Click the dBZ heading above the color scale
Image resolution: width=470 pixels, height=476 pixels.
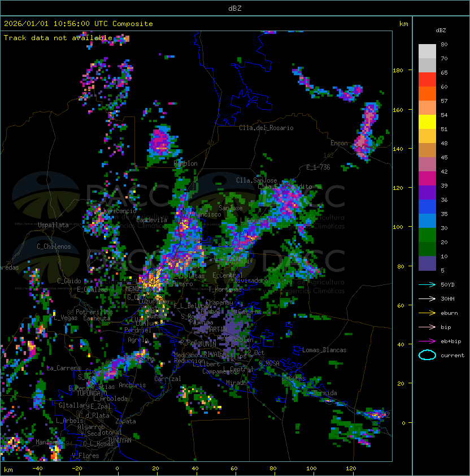[441, 31]
